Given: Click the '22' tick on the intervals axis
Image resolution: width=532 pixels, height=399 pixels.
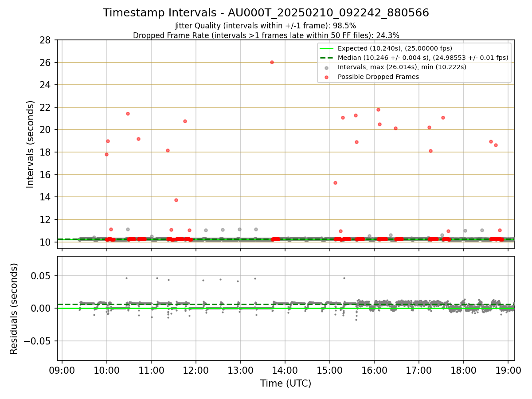Looking at the screenshot, I should coord(46,107).
